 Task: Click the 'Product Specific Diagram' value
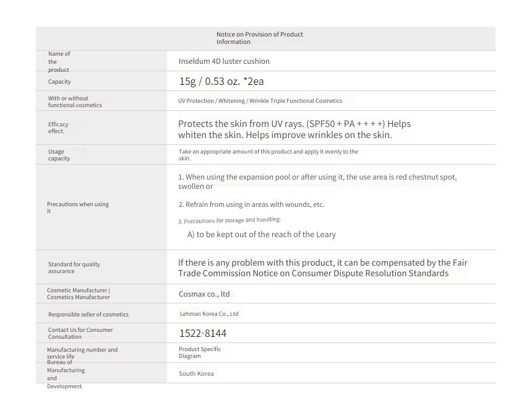point(200,352)
